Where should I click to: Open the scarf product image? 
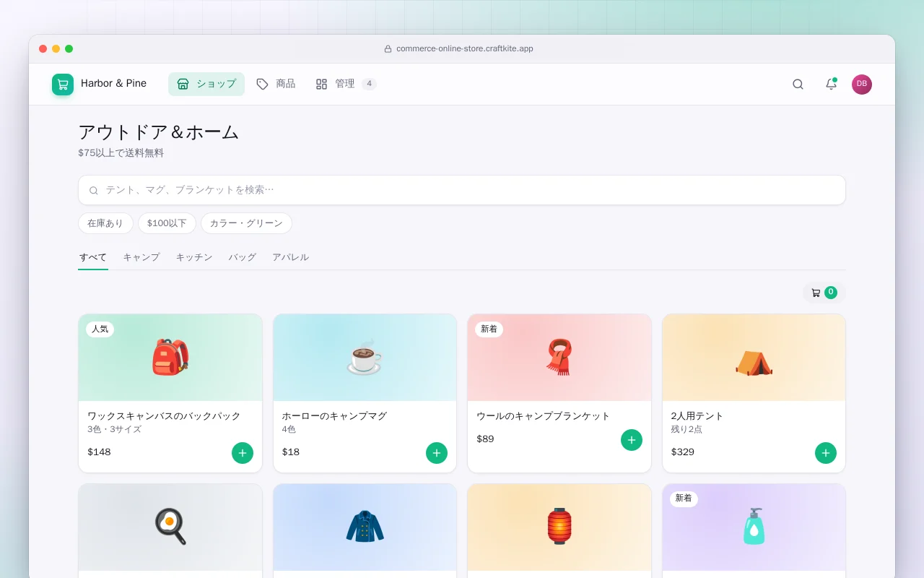point(559,358)
